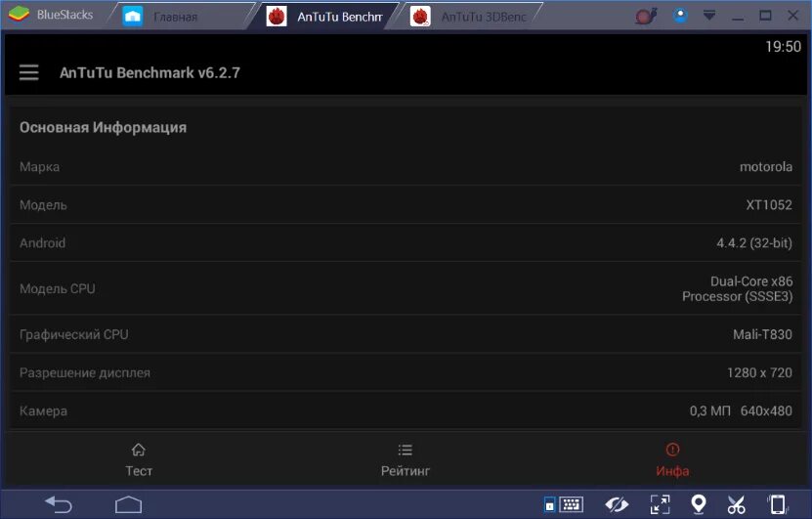Click the scissors screenshot icon
This screenshot has height=519, width=812.
pos(736,504)
